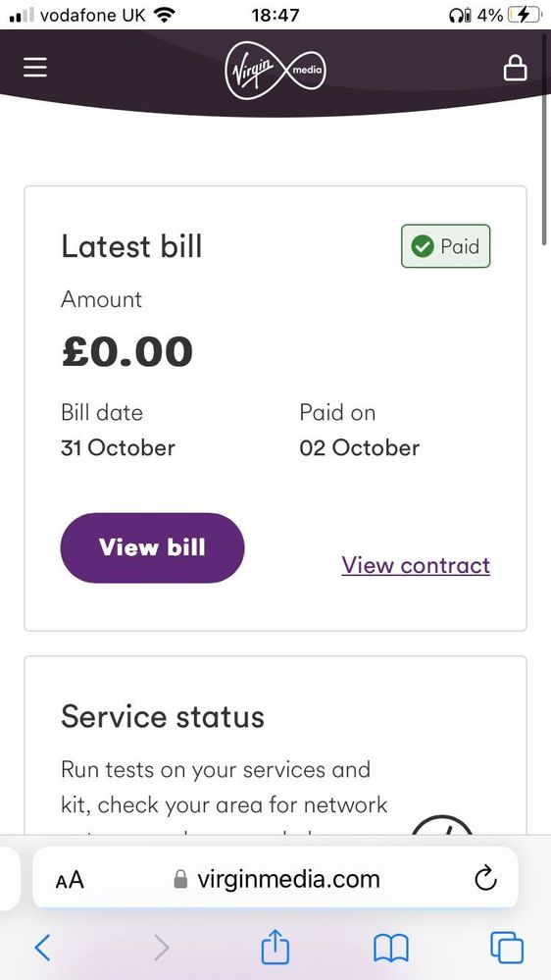This screenshot has height=980, width=551.
Task: Open the account padlock icon
Action: coord(515,68)
